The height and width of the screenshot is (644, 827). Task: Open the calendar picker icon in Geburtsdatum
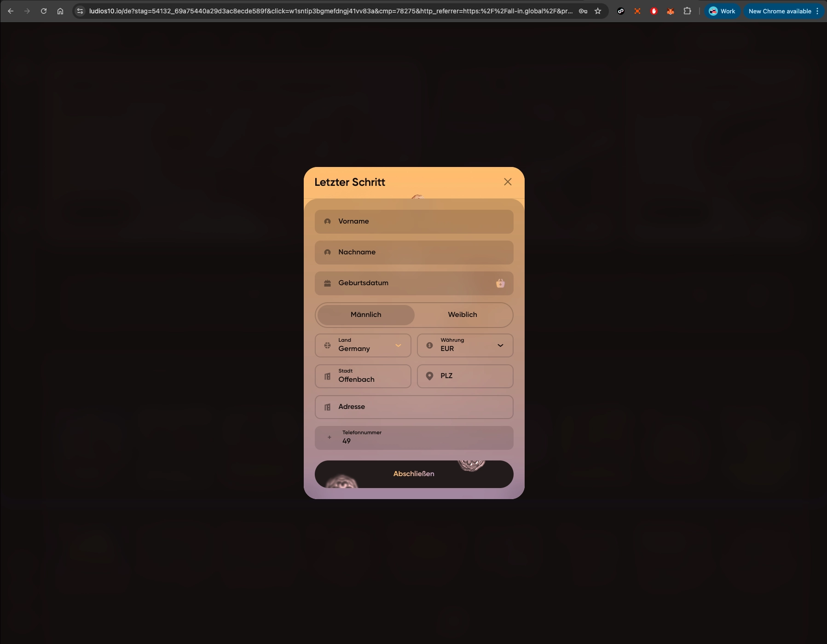coord(500,283)
